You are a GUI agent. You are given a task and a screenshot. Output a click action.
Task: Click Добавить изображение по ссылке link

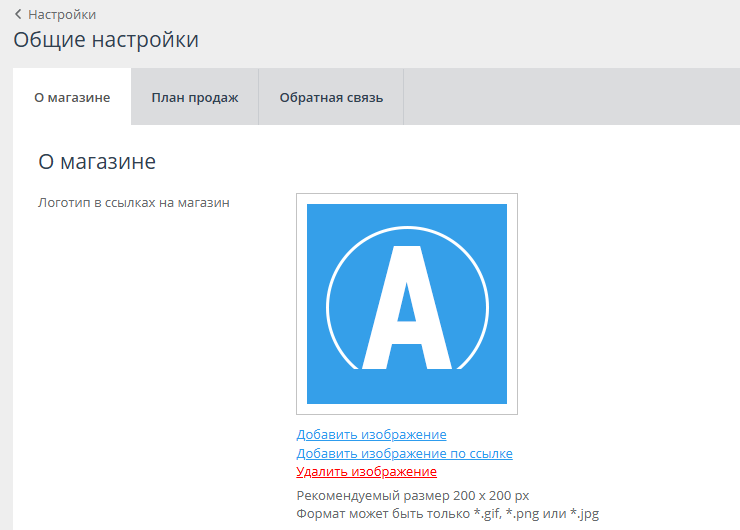point(404,453)
